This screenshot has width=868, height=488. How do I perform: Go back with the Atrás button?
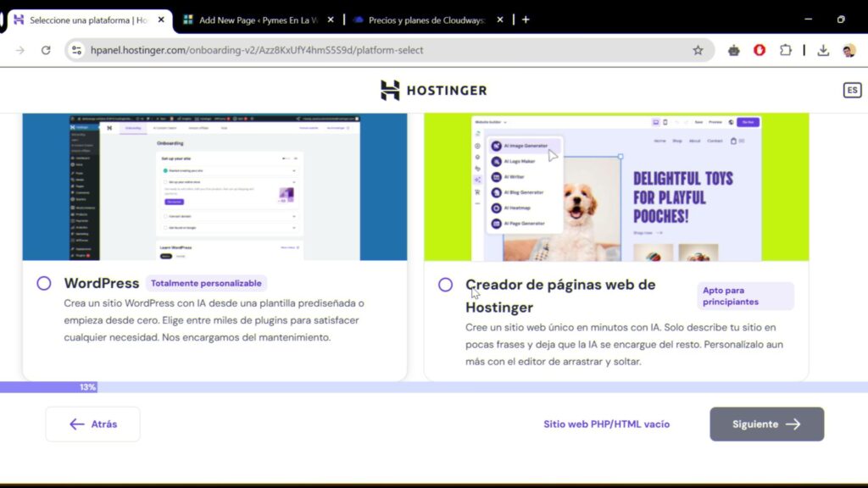click(93, 424)
